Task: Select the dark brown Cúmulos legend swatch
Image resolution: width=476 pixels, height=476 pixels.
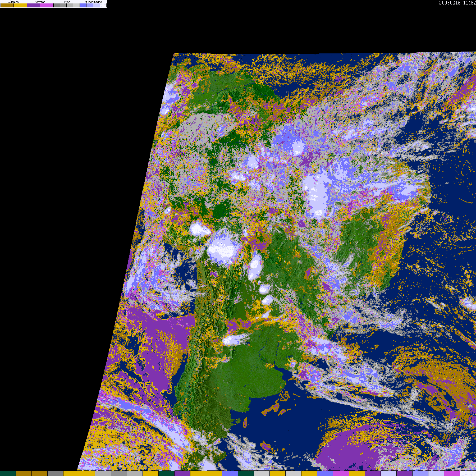Action: click(7, 5)
